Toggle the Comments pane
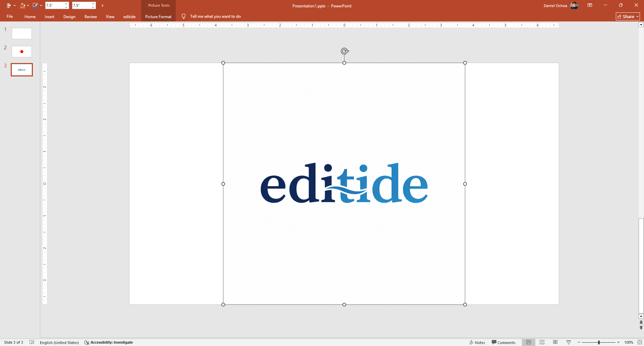 point(503,342)
